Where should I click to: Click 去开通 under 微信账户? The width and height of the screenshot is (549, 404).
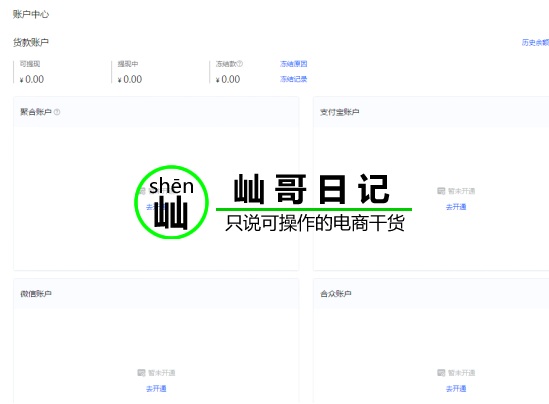pyautogui.click(x=156, y=389)
